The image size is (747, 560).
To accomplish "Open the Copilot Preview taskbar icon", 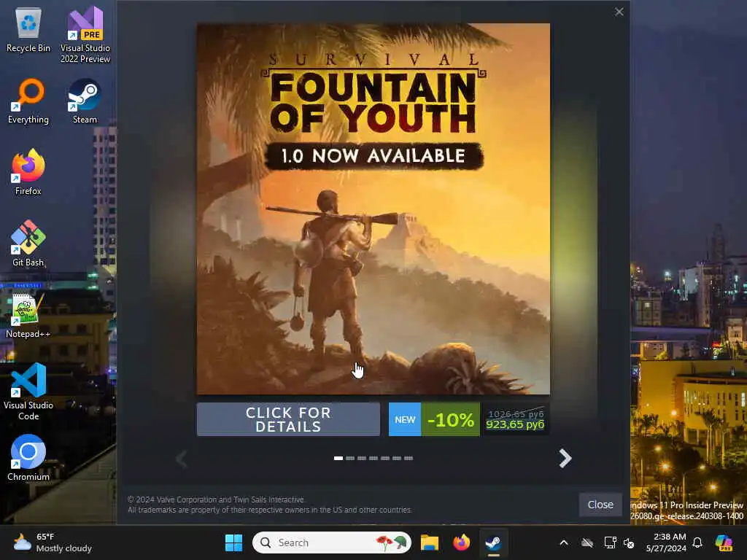I will coord(724,542).
